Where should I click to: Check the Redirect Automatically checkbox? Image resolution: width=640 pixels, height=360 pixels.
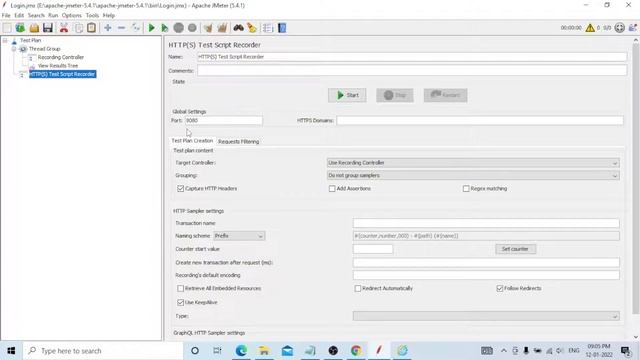[x=358, y=288]
